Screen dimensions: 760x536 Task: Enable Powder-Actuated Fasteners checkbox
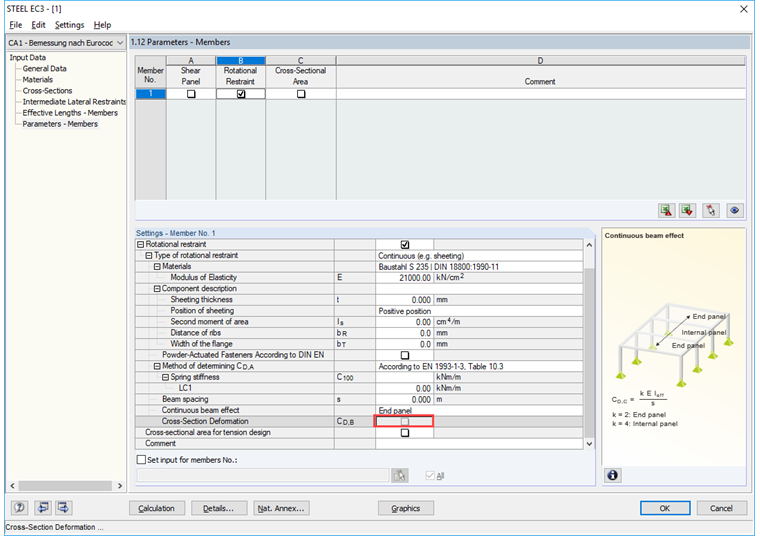click(x=405, y=355)
